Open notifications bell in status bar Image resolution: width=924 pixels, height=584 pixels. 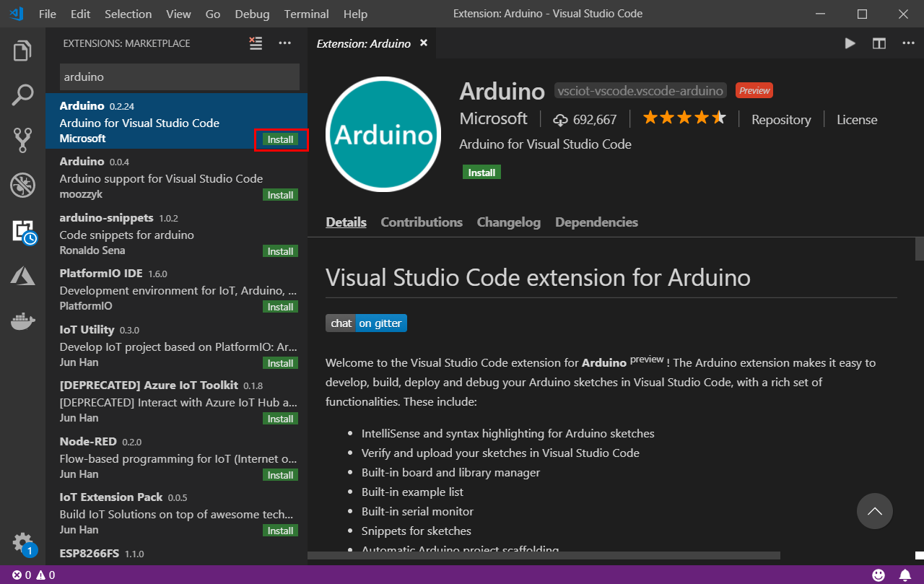click(x=905, y=575)
